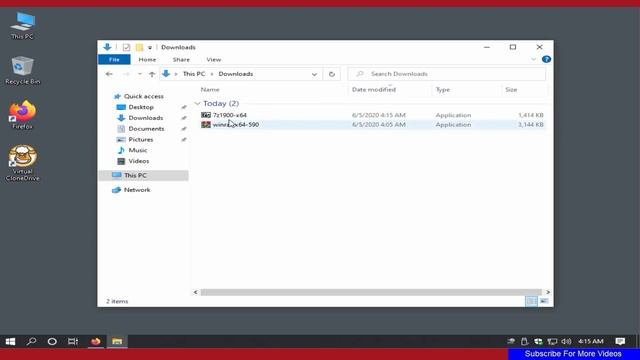Go up one folder level

[152, 74]
